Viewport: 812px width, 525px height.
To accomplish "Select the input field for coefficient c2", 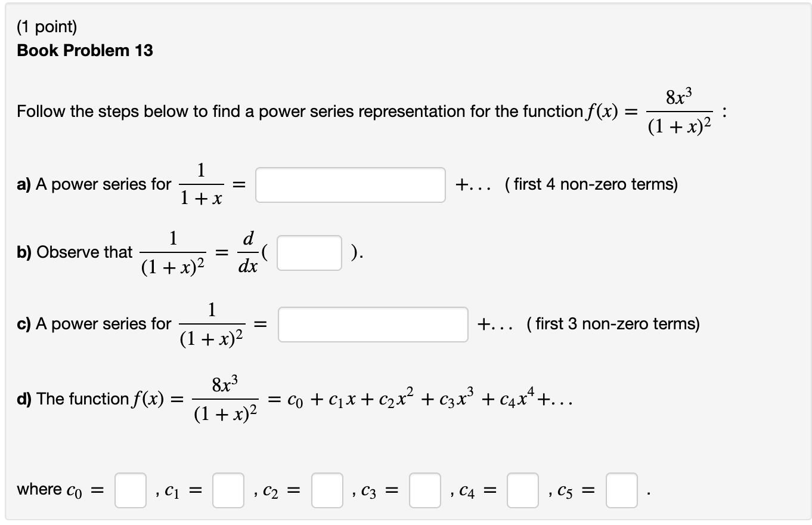I will tap(327, 491).
